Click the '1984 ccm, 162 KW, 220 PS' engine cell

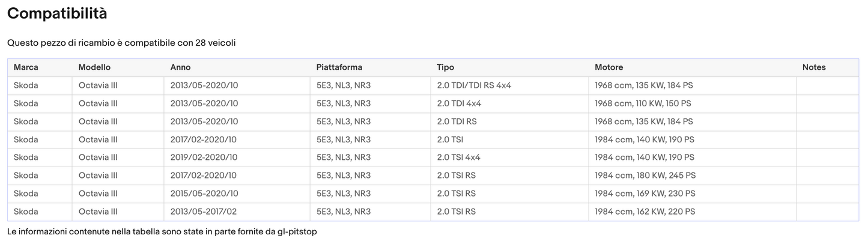click(x=645, y=212)
